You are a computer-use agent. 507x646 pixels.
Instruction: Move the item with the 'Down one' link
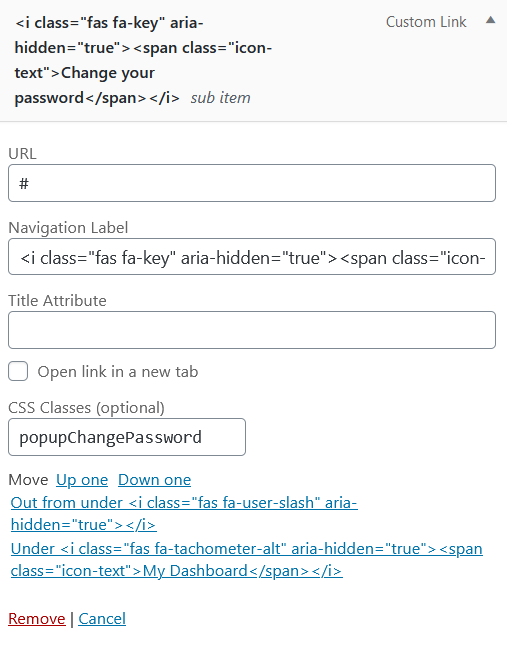click(x=154, y=480)
